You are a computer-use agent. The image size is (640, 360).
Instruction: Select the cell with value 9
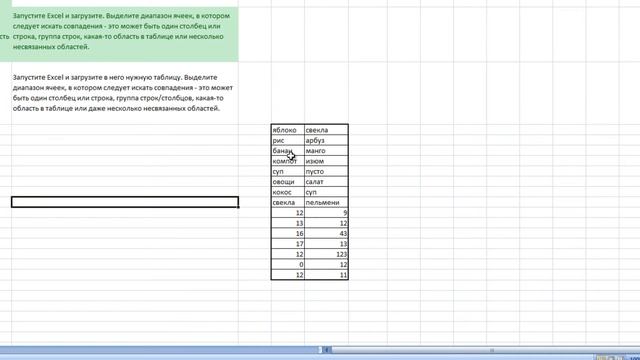326,213
